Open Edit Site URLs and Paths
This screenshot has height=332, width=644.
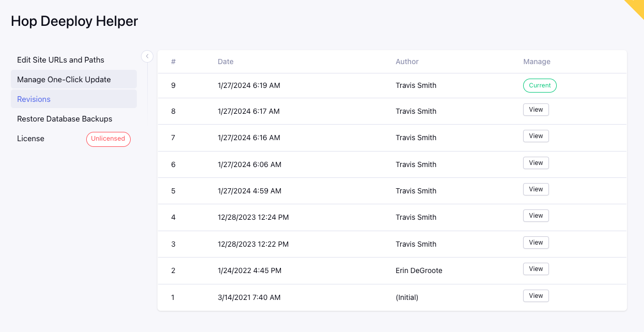click(60, 60)
